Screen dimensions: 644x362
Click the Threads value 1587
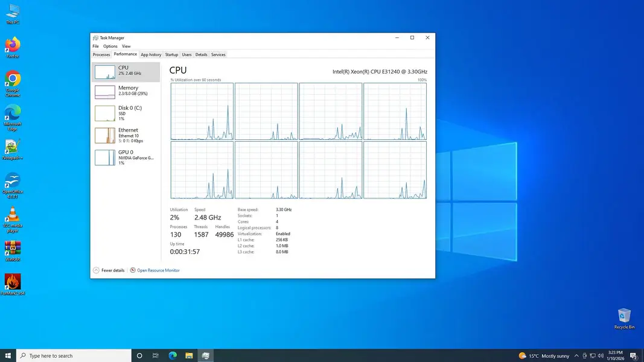click(x=201, y=235)
